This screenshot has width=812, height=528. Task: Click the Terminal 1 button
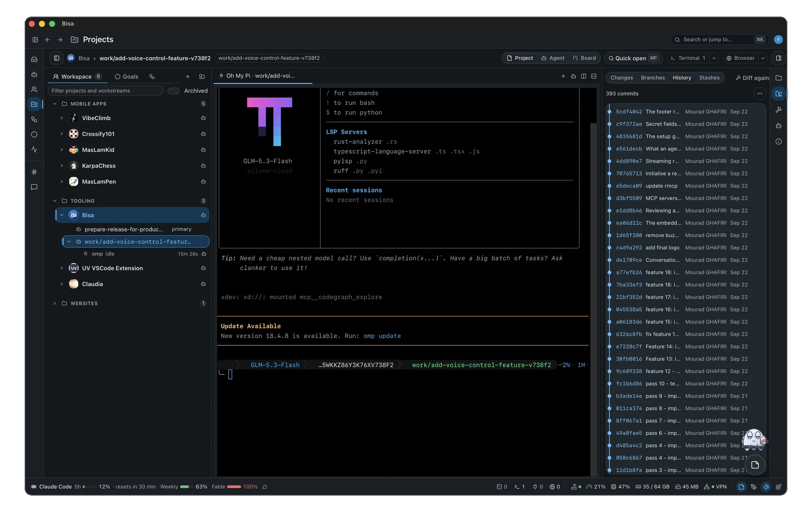[x=688, y=58]
